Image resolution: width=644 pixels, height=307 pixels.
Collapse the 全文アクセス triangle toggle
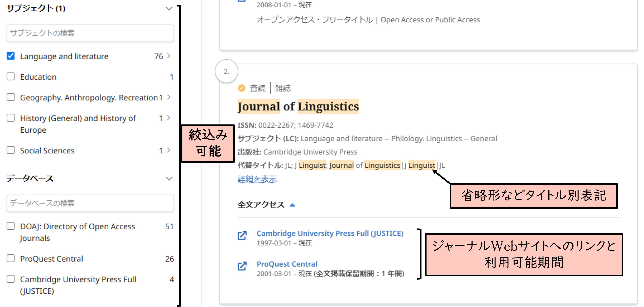coord(292,205)
